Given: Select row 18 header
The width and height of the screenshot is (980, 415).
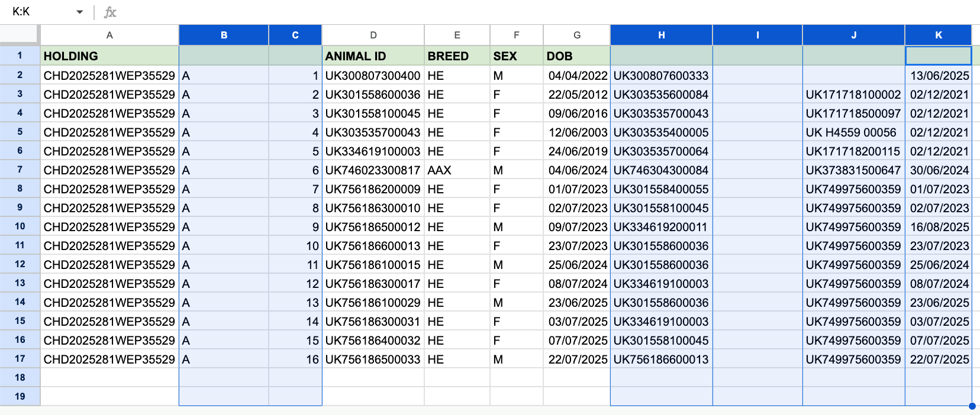Looking at the screenshot, I should coord(20,377).
